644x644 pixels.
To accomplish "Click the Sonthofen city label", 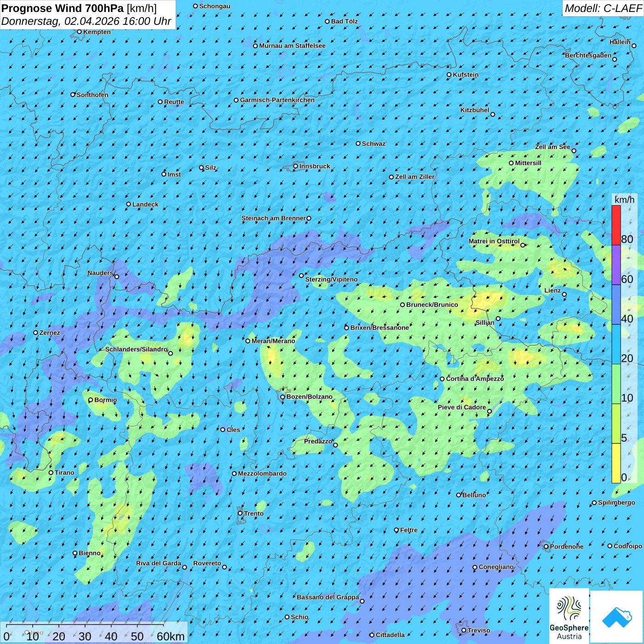I will pyautogui.click(x=92, y=95).
